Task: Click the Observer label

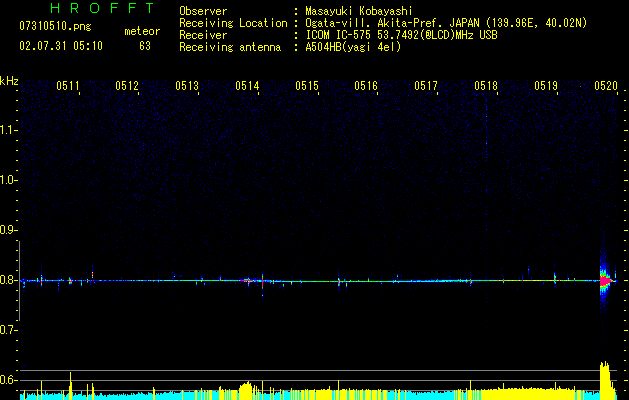Action: tap(203, 11)
